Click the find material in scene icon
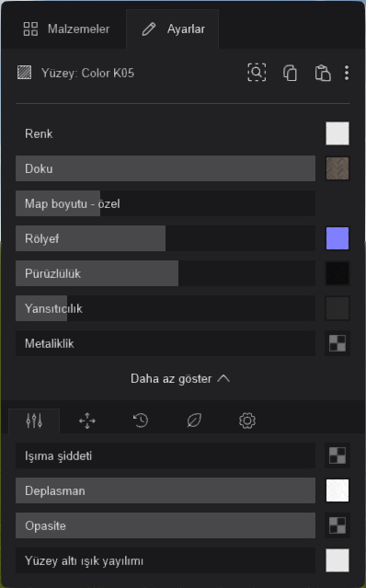 [257, 72]
